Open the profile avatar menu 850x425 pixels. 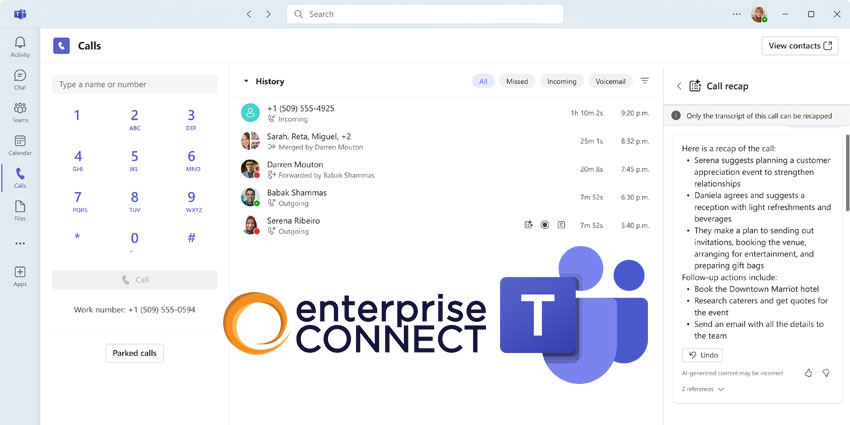(759, 14)
